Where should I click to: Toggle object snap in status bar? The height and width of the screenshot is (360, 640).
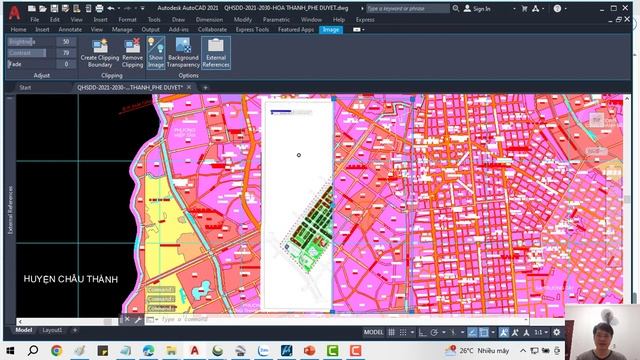[484, 332]
